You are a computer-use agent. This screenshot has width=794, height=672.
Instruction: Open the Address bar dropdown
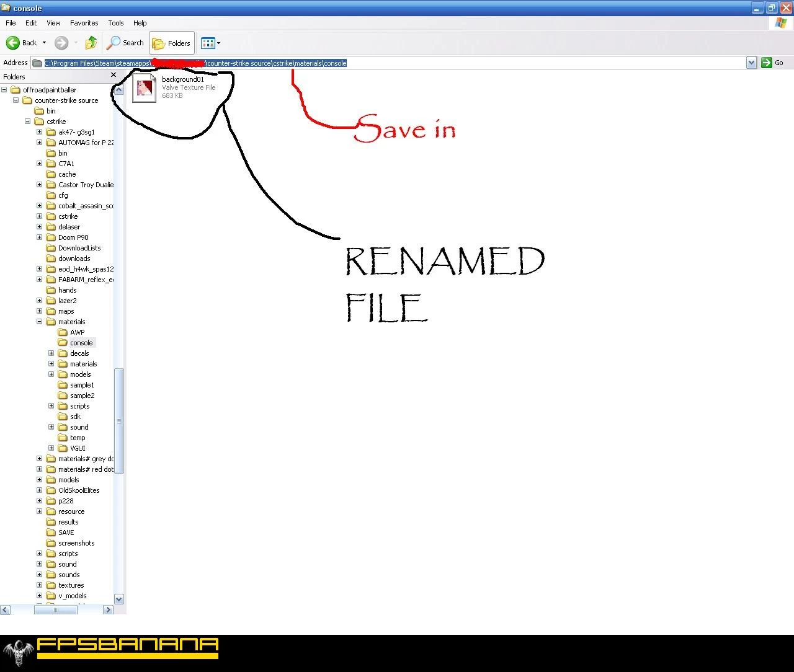751,63
